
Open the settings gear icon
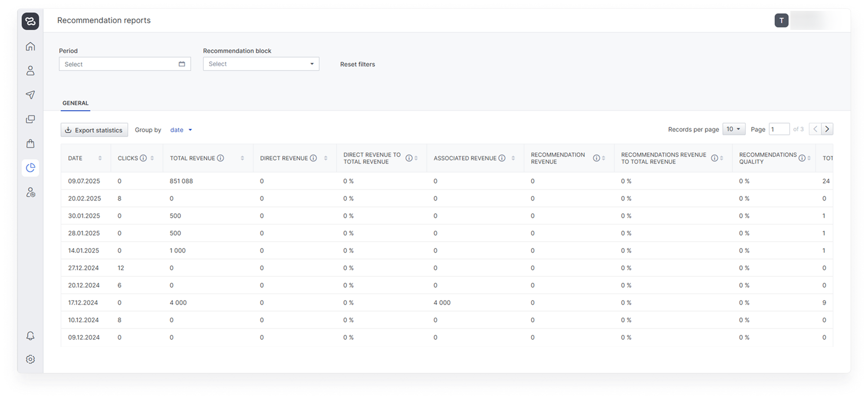(x=30, y=359)
